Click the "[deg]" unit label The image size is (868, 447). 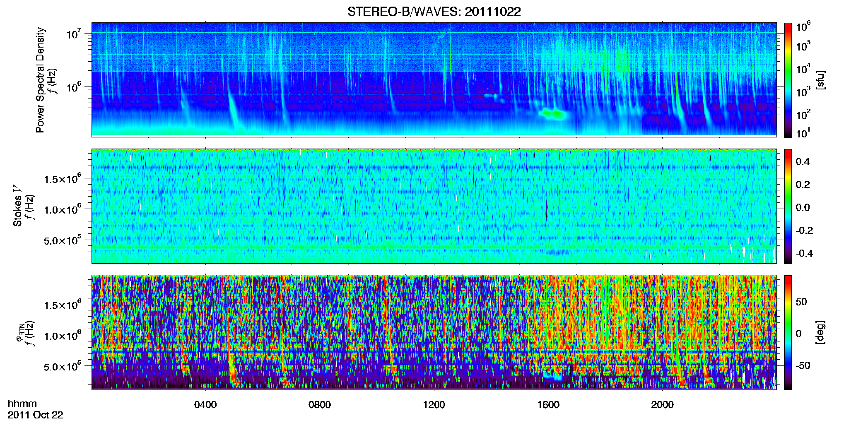tap(820, 332)
